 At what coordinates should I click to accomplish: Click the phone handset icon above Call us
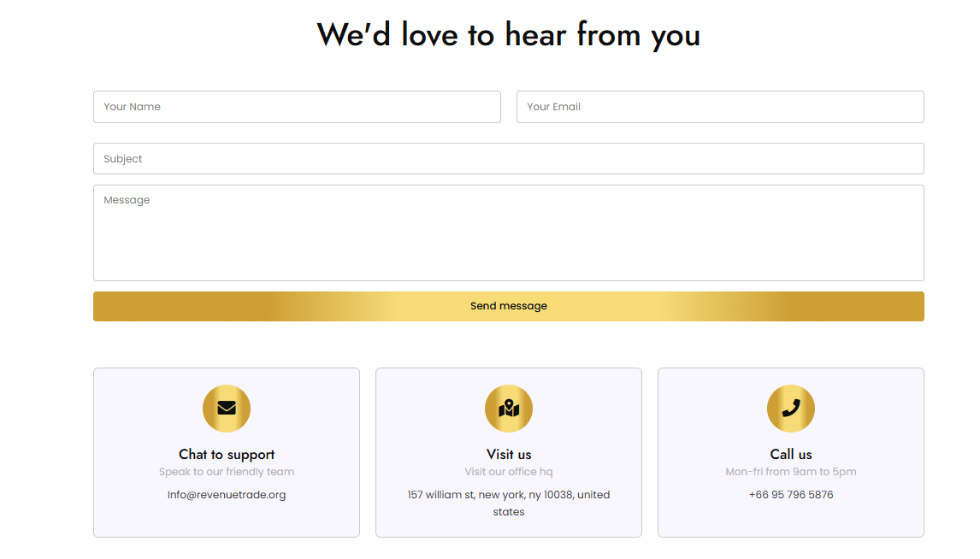pyautogui.click(x=791, y=409)
